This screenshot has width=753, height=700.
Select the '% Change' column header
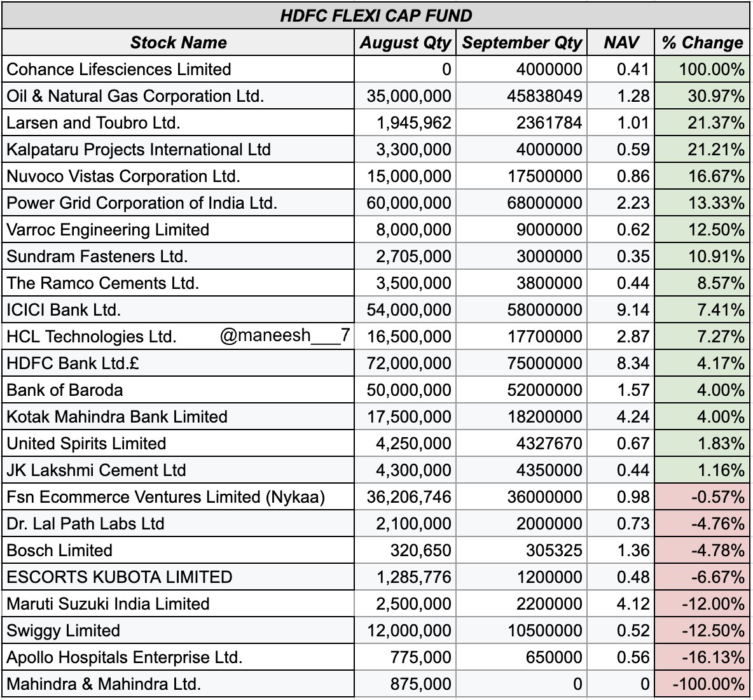coord(702,42)
